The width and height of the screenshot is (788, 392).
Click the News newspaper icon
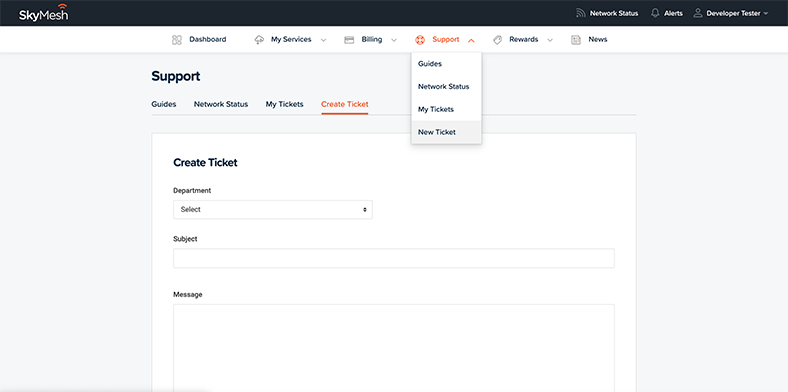pyautogui.click(x=576, y=40)
